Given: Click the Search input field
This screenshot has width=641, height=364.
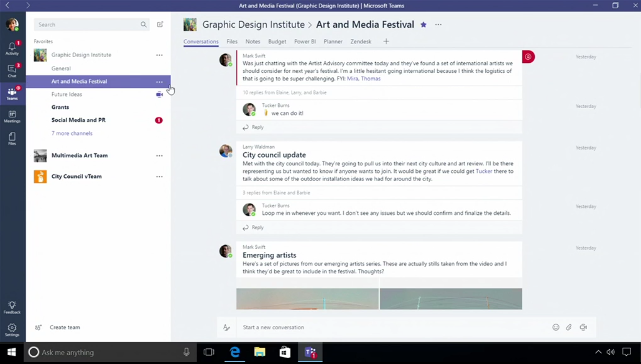Looking at the screenshot, I should pyautogui.click(x=87, y=24).
